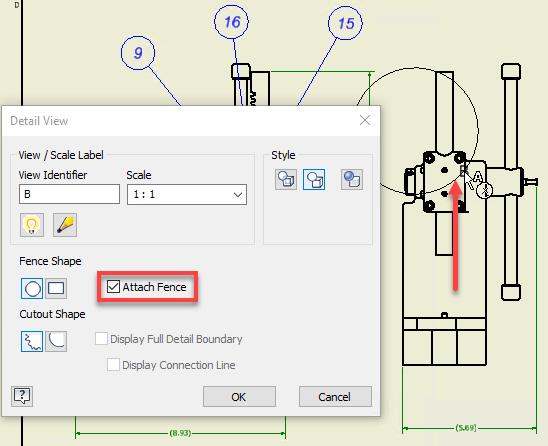Close the Detail View dialog
This screenshot has width=548, height=446.
pos(365,120)
